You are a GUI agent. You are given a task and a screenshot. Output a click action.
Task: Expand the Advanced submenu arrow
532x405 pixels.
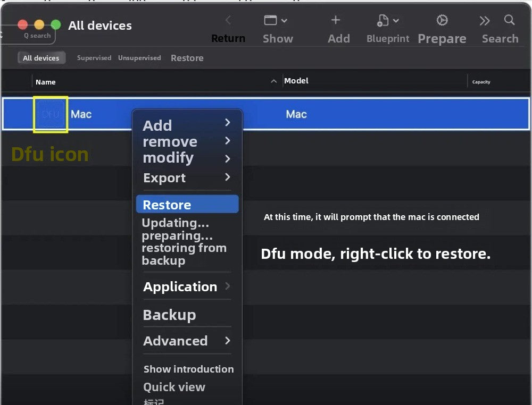tap(228, 340)
